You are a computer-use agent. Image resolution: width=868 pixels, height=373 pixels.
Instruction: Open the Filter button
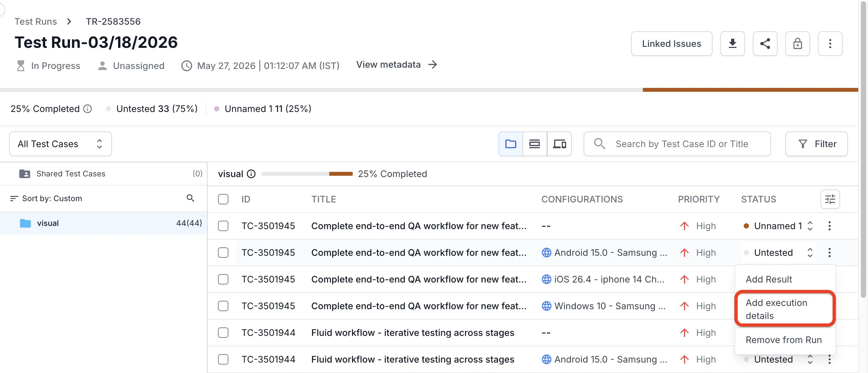click(x=817, y=144)
